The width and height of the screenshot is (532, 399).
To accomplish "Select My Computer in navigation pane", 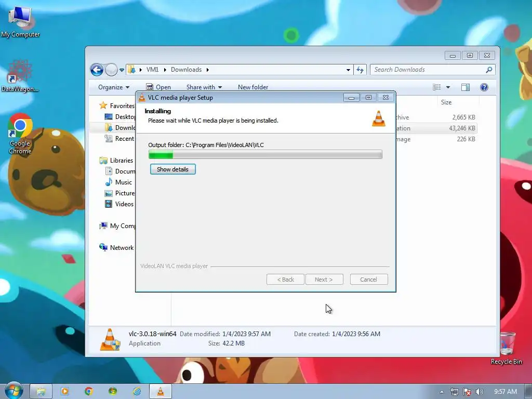I will pos(117,226).
